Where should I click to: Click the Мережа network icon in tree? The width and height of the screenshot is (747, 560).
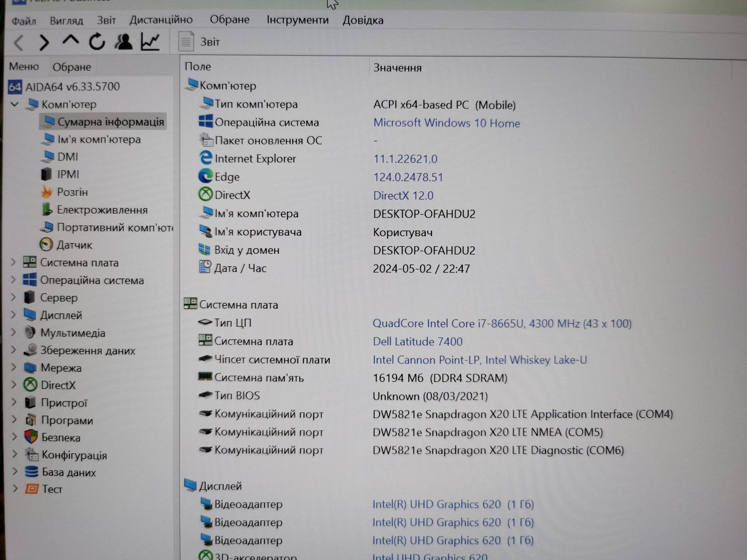[x=30, y=368]
